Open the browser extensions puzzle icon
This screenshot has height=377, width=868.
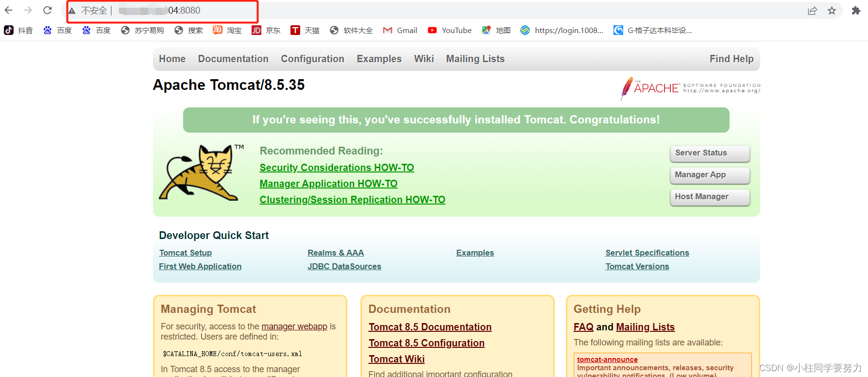tap(856, 11)
